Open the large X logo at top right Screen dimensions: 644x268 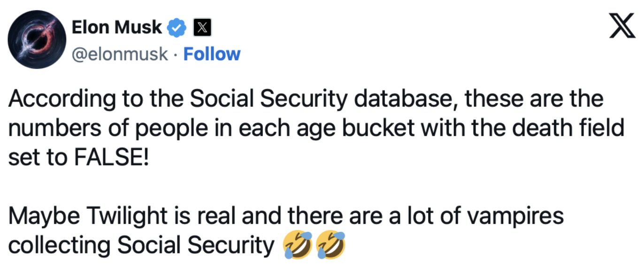pos(622,30)
